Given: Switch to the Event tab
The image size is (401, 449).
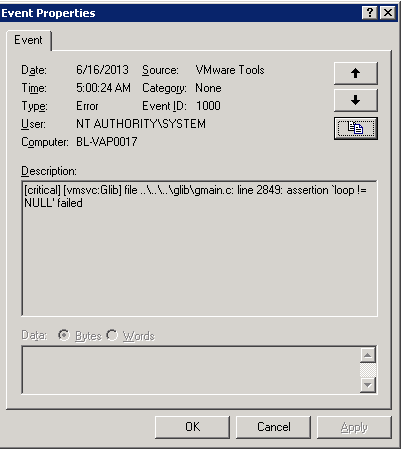Looking at the screenshot, I should click(x=28, y=40).
